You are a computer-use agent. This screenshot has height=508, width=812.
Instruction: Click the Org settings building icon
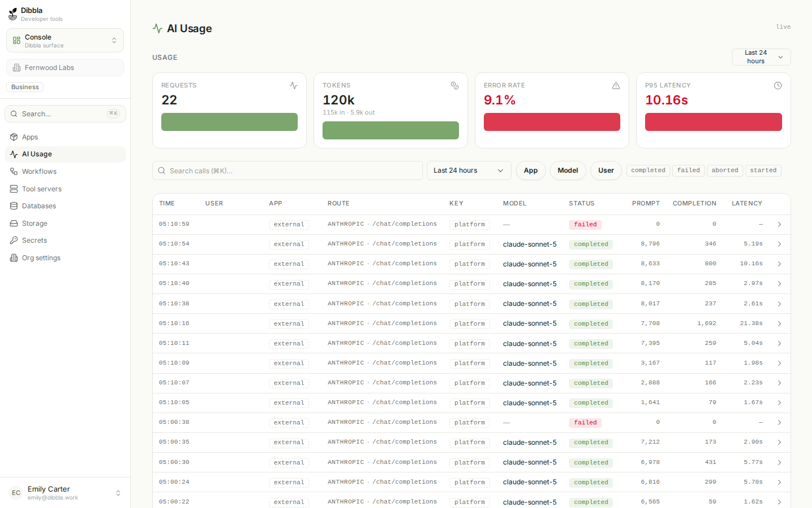click(14, 258)
